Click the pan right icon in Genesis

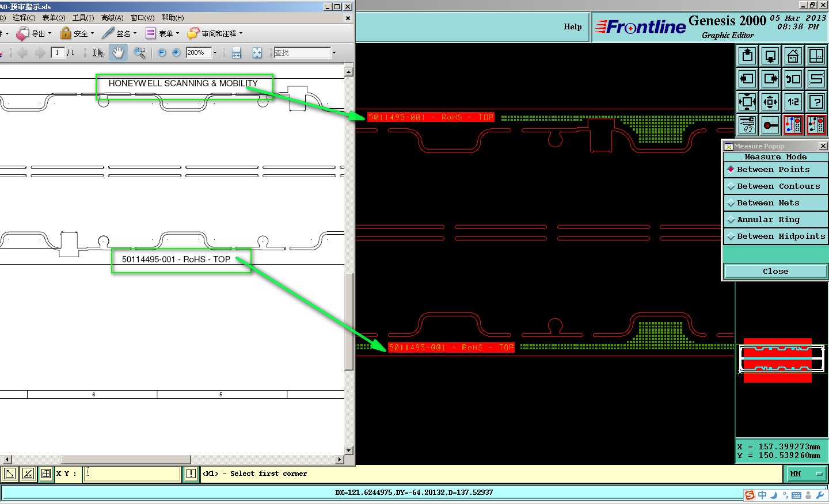770,79
